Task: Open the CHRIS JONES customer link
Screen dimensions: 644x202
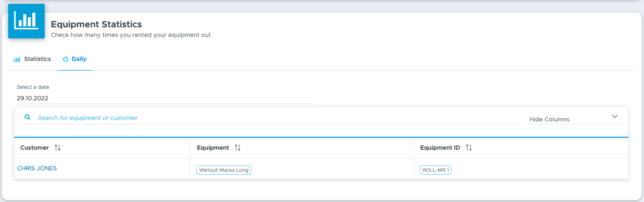Action: [x=37, y=168]
